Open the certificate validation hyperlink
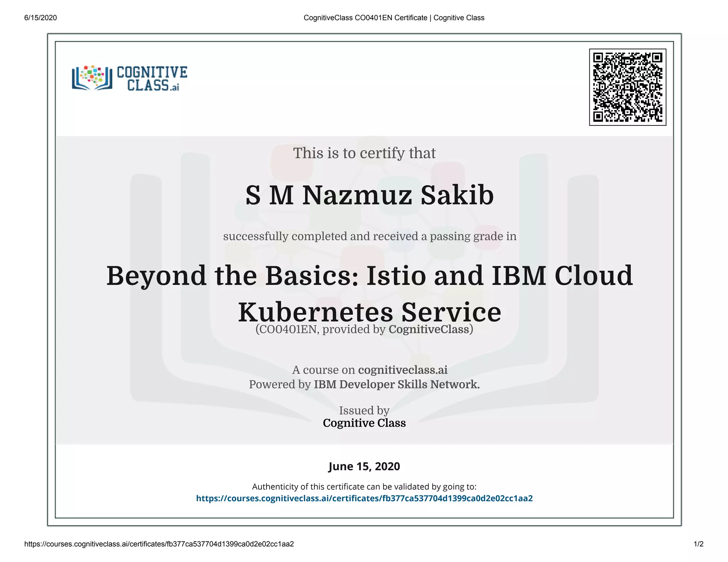 click(364, 498)
